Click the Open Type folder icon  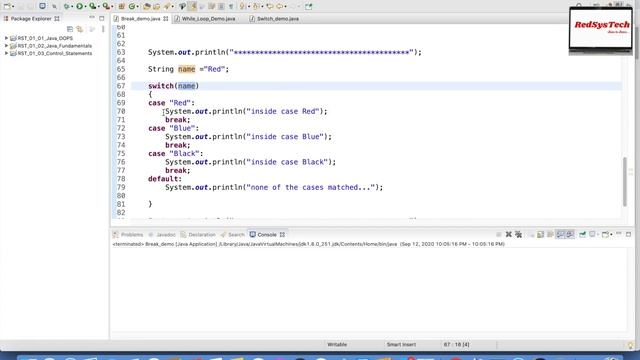[x=147, y=6]
